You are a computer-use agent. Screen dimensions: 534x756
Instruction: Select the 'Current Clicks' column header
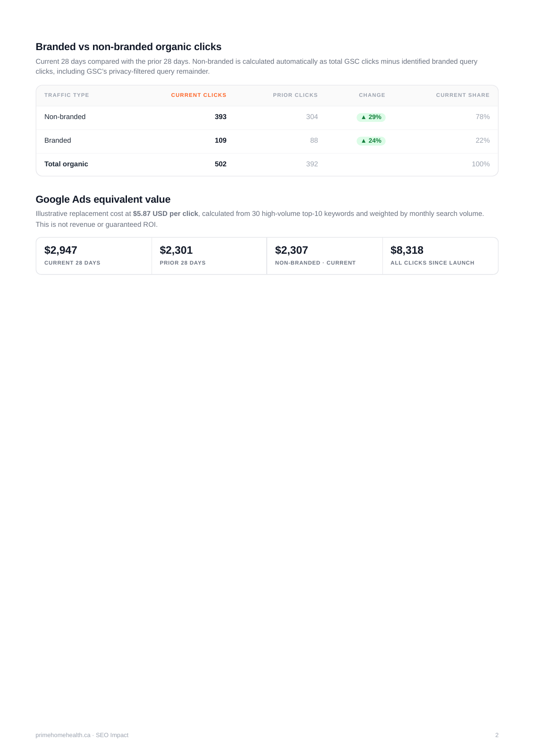click(199, 95)
